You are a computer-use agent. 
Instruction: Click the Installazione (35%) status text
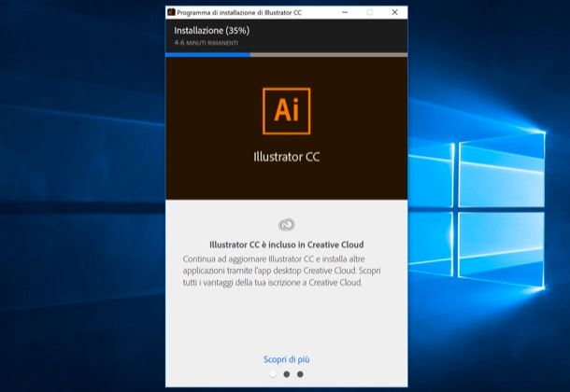(x=211, y=31)
